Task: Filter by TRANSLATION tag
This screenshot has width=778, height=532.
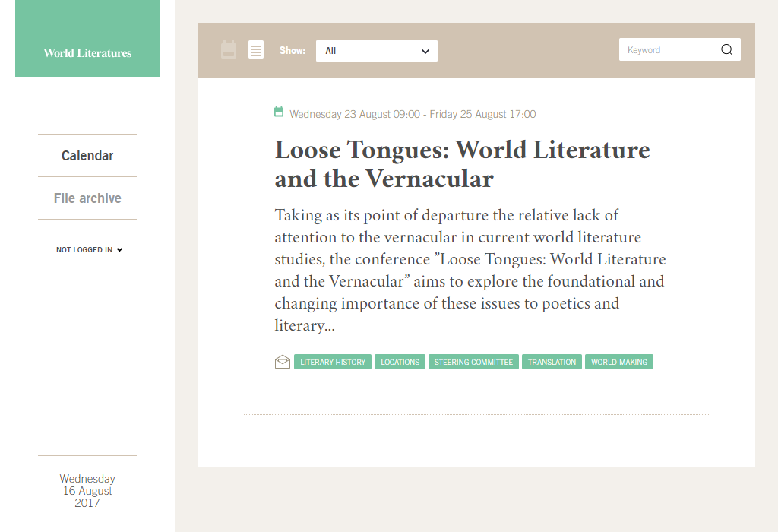Action: 552,362
